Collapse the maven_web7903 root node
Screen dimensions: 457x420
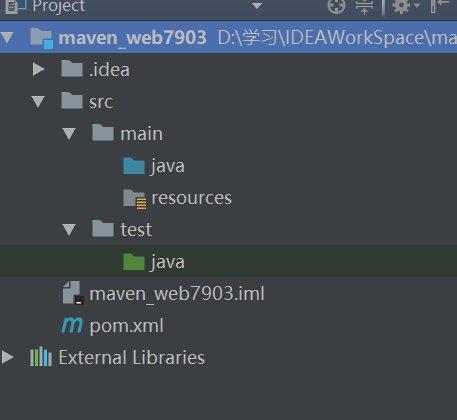(7, 37)
